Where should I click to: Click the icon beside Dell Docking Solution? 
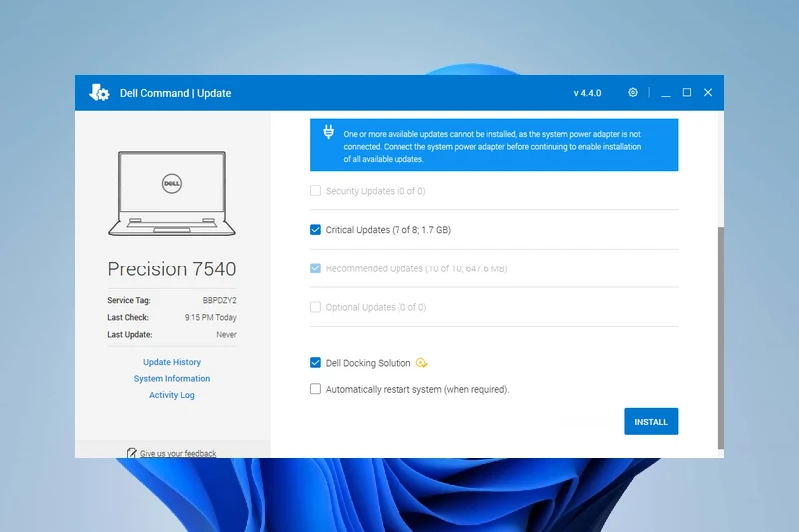pyautogui.click(x=422, y=364)
